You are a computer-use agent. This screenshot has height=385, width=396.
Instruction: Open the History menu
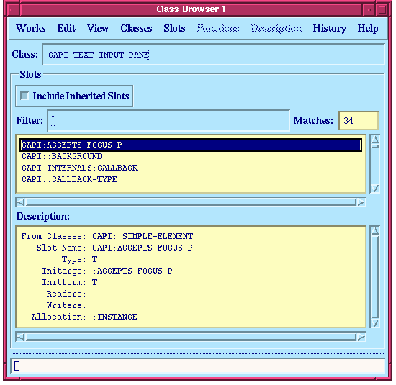tap(329, 28)
